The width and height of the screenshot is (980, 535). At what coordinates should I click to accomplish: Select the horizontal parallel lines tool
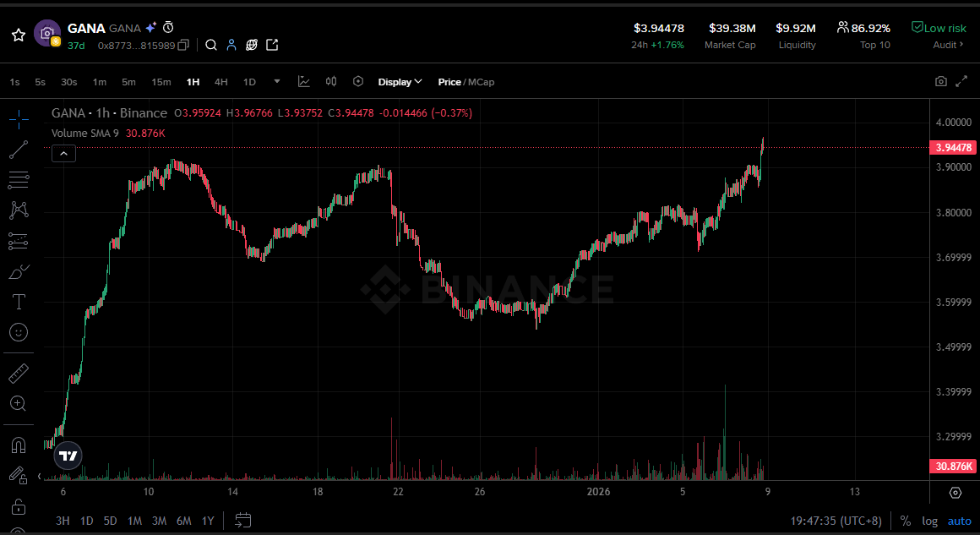[x=19, y=180]
